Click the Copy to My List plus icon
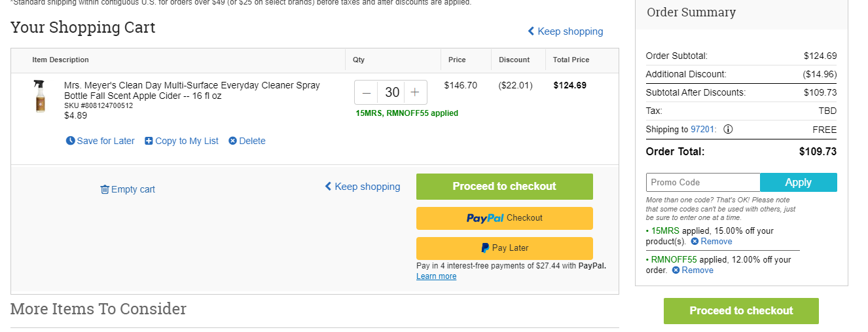 coord(149,141)
